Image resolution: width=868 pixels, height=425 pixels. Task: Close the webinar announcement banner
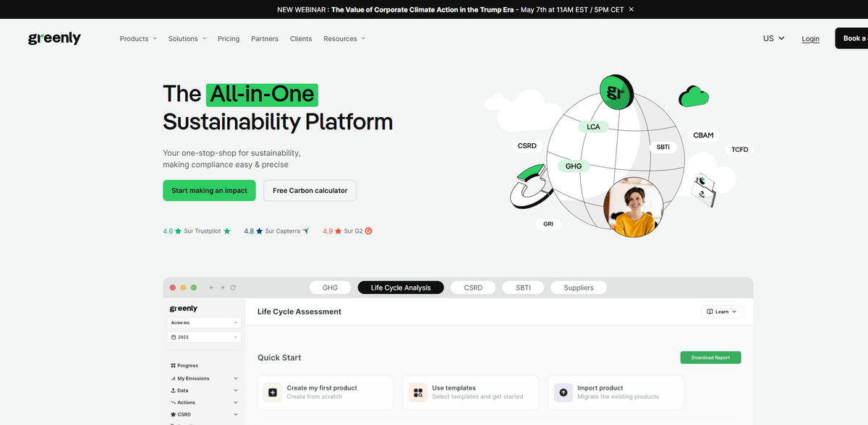tap(631, 9)
